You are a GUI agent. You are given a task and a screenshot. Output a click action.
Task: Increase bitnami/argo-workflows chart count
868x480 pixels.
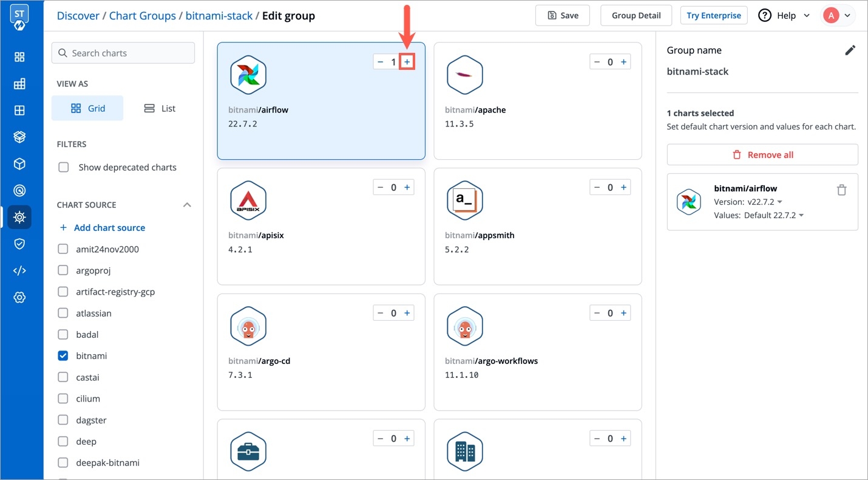pos(624,314)
